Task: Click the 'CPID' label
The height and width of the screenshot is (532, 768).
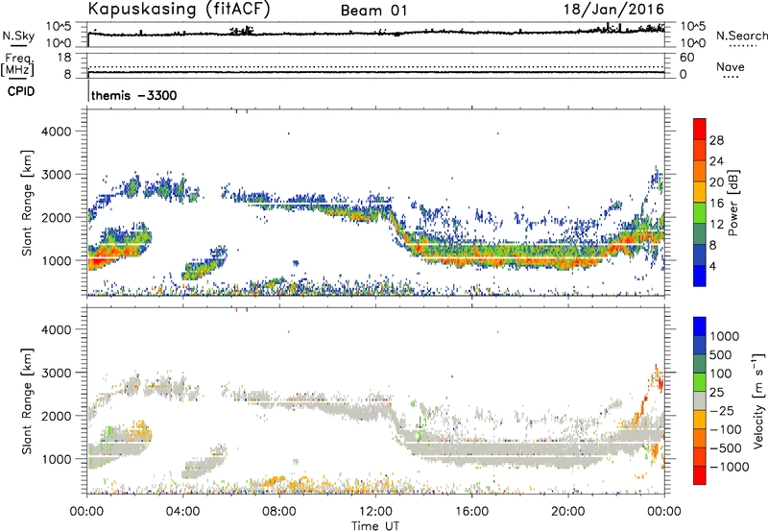Action: 21,91
